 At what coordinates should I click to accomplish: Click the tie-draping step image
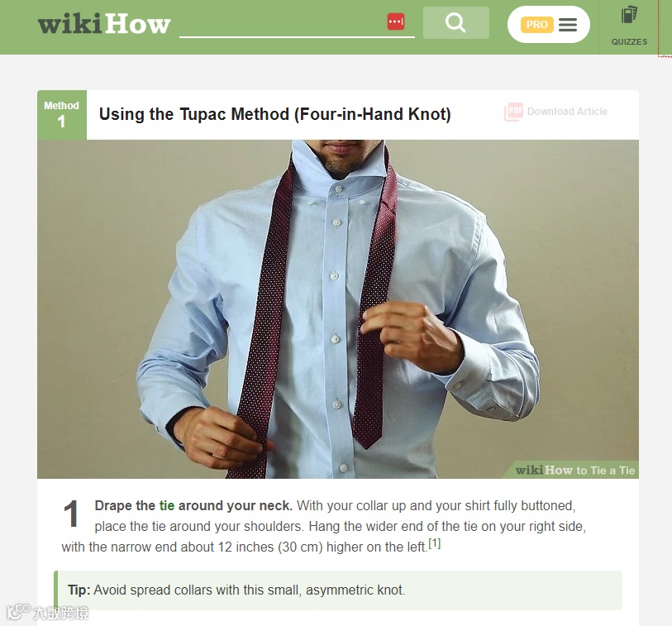pyautogui.click(x=338, y=308)
